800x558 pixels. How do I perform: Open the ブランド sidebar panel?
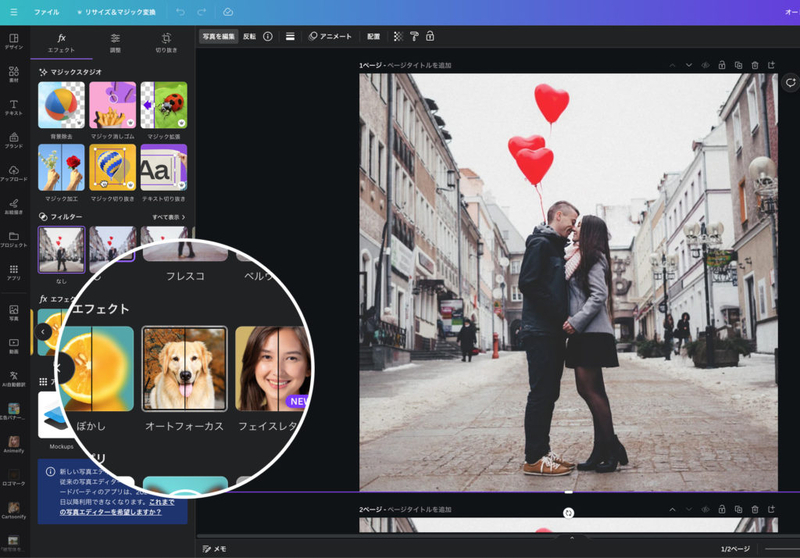click(14, 140)
